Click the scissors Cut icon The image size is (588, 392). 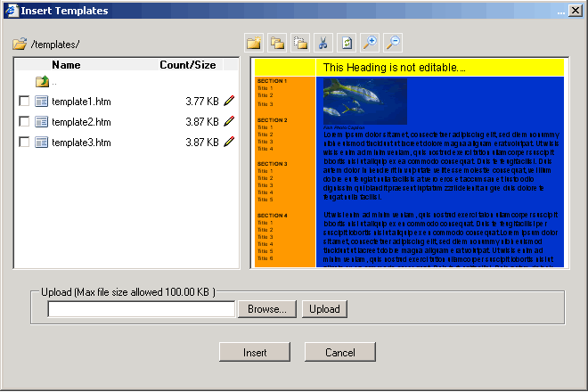pyautogui.click(x=323, y=43)
